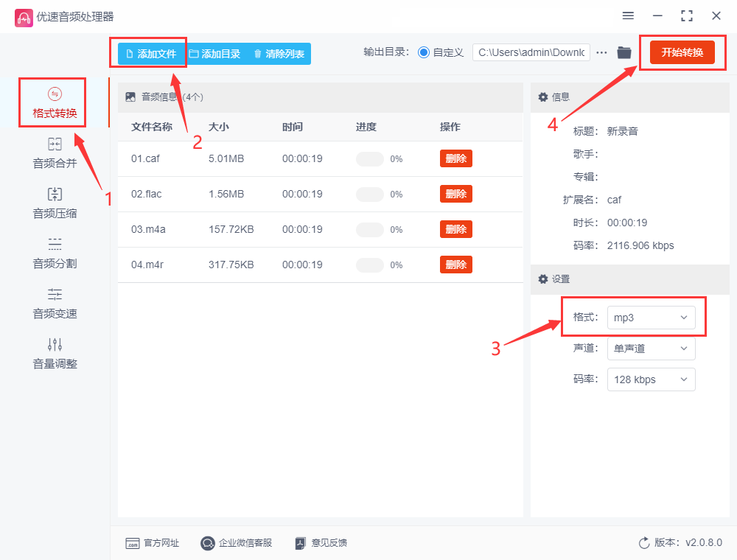Open the 格式转换 format conversion module
Screen dimensions: 737x560
pos(55,102)
